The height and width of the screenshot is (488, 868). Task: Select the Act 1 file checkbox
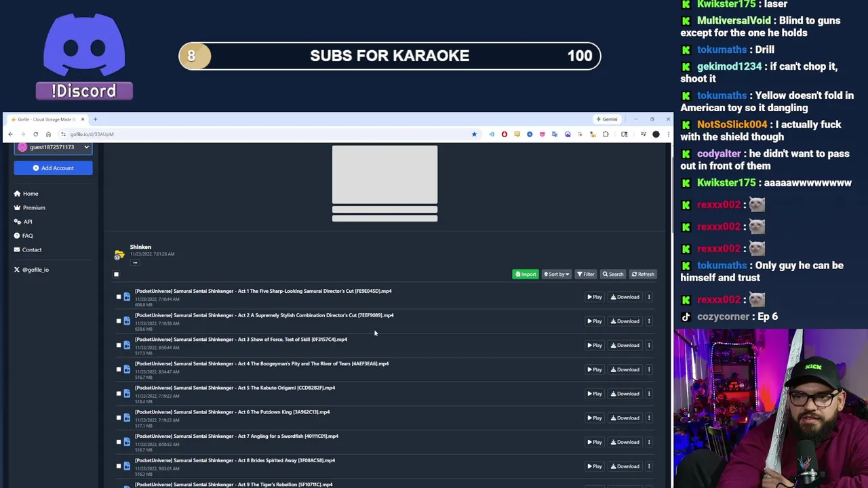coord(119,297)
